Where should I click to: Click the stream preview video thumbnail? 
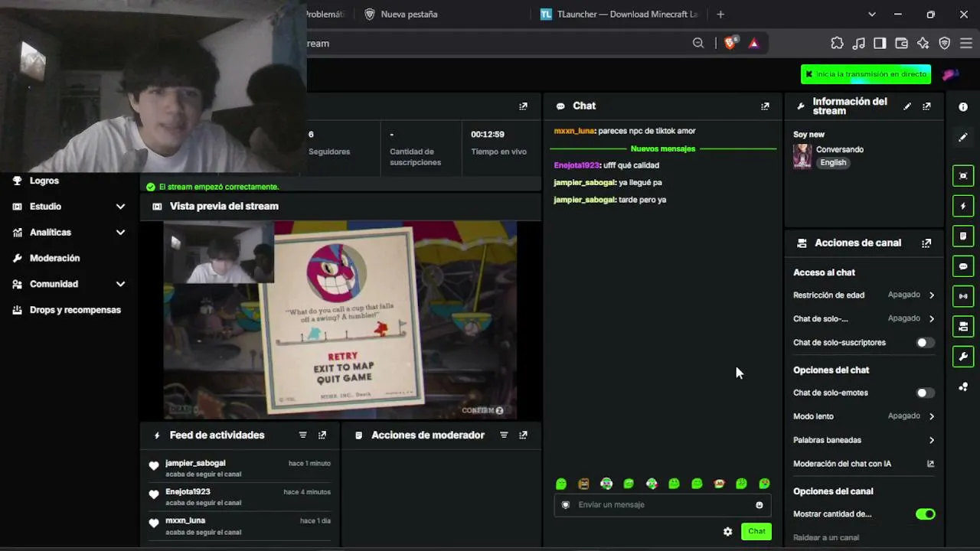click(x=340, y=320)
